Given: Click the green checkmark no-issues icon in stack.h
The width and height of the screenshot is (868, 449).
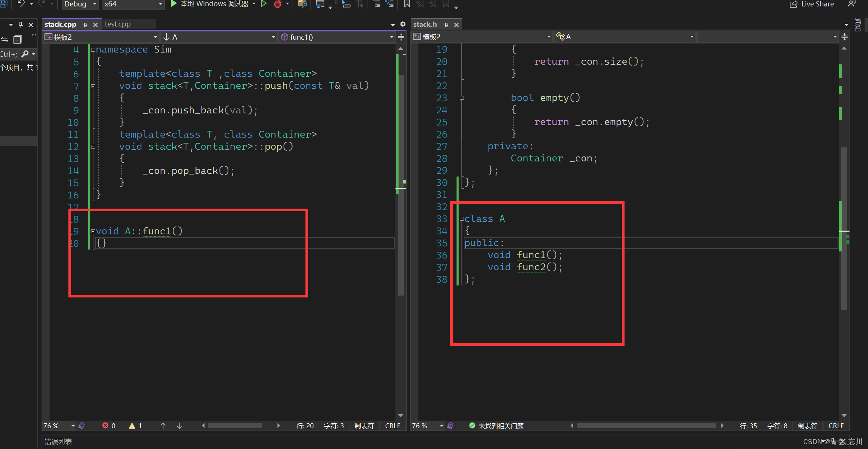Looking at the screenshot, I should click(472, 426).
